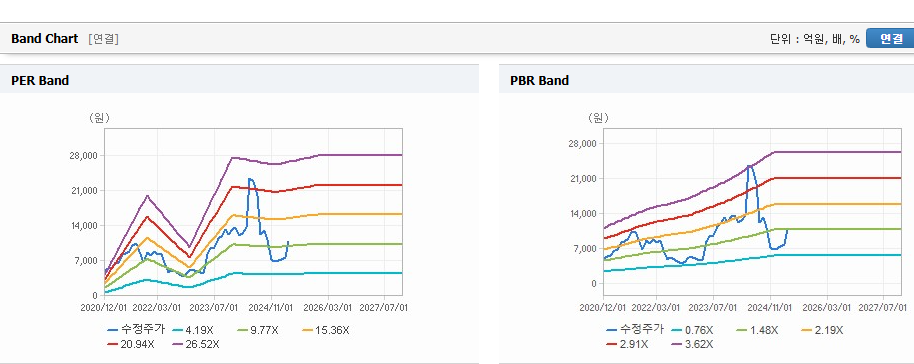Screen dimensions: 914x364
Task: Toggle the 0.76X series in PBR legend
Action: click(x=692, y=330)
